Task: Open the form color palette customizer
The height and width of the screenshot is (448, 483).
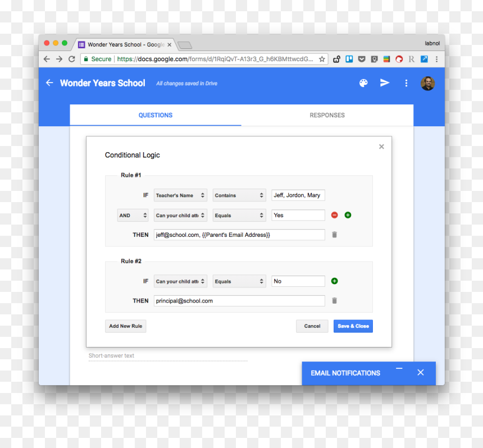Action: [363, 83]
